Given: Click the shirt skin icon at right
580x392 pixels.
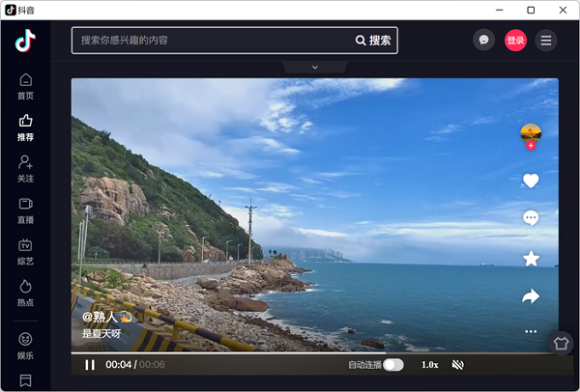Looking at the screenshot, I should (x=561, y=343).
